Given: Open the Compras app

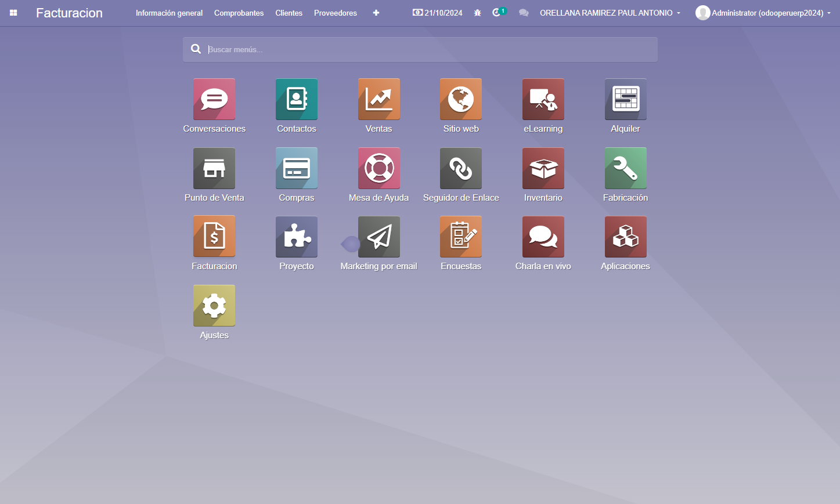Looking at the screenshot, I should tap(297, 168).
